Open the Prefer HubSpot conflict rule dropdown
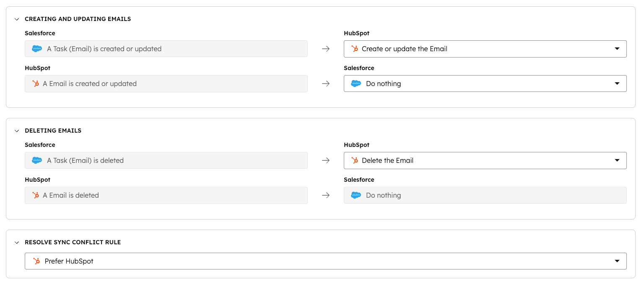Screen dimensions: 644x285 click(x=617, y=261)
